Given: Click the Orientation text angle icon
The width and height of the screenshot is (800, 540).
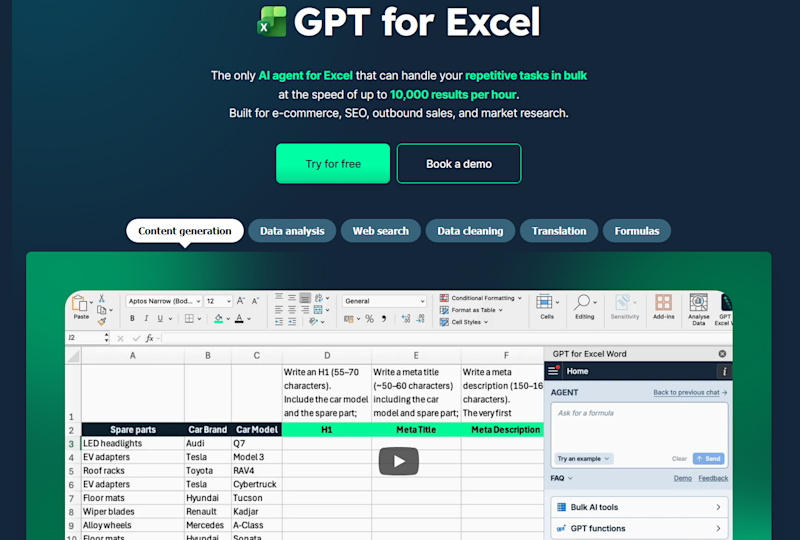Looking at the screenshot, I should [x=313, y=322].
